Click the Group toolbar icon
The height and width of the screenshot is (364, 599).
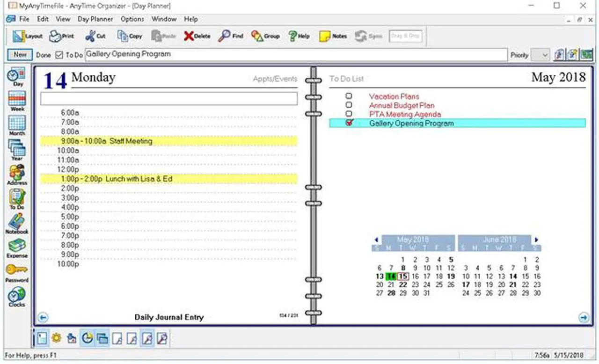tap(265, 36)
